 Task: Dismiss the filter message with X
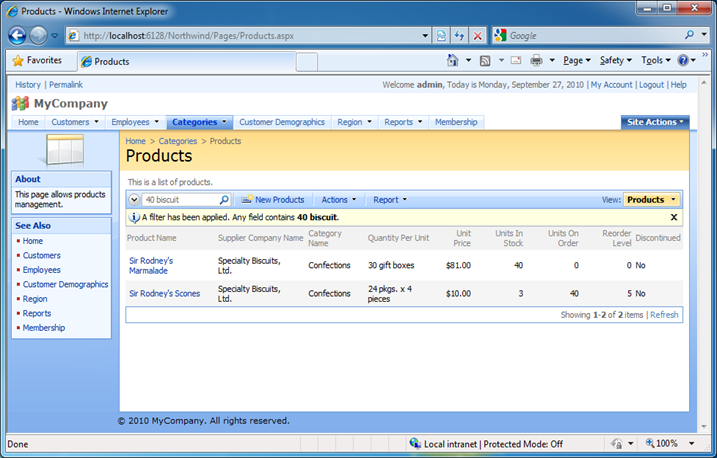[x=674, y=217]
